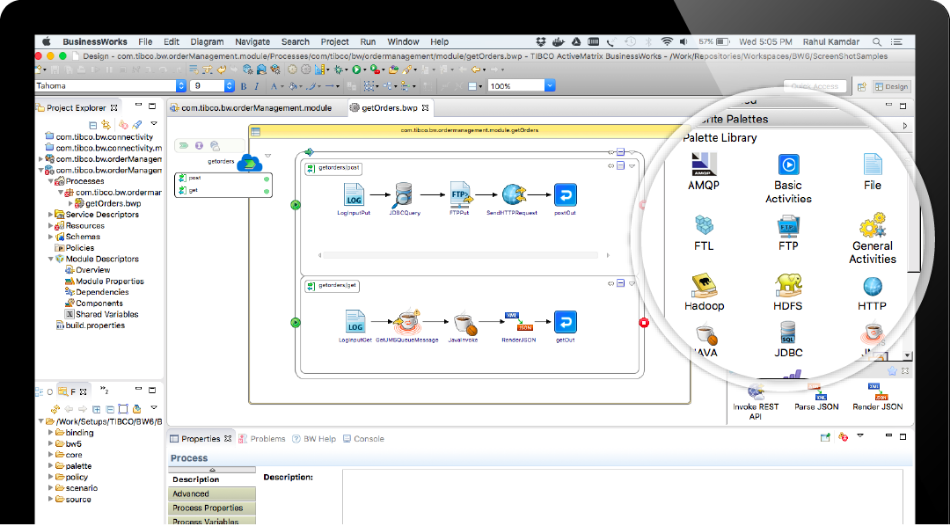The image size is (950, 525).
Task: Select the LogInputPut activity icon
Action: [x=354, y=194]
